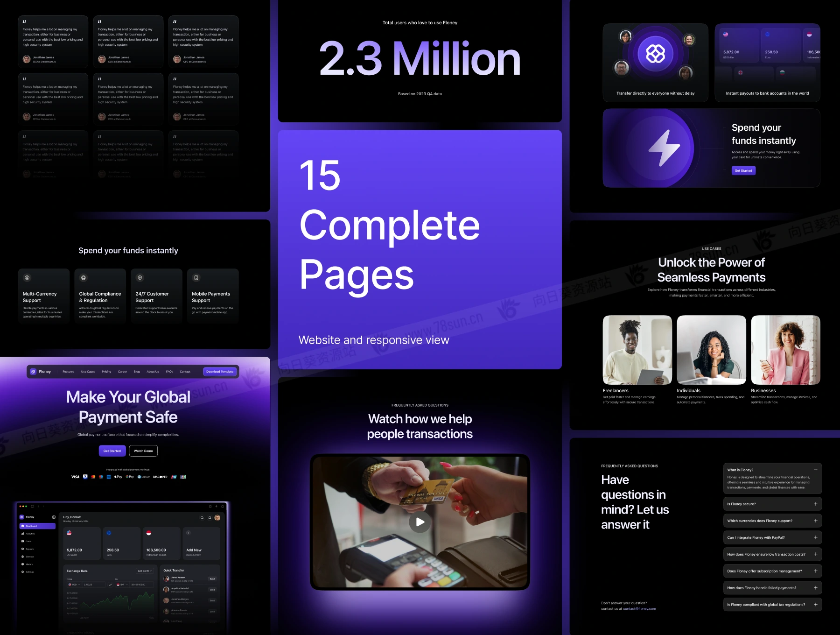Collapse the "What is Floney?" FAQ item
The height and width of the screenshot is (635, 840).
815,470
